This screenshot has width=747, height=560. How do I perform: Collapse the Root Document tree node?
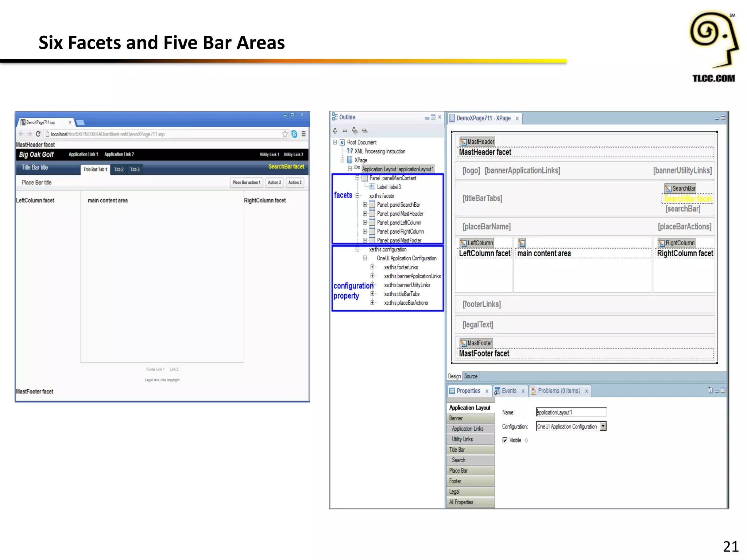(335, 142)
